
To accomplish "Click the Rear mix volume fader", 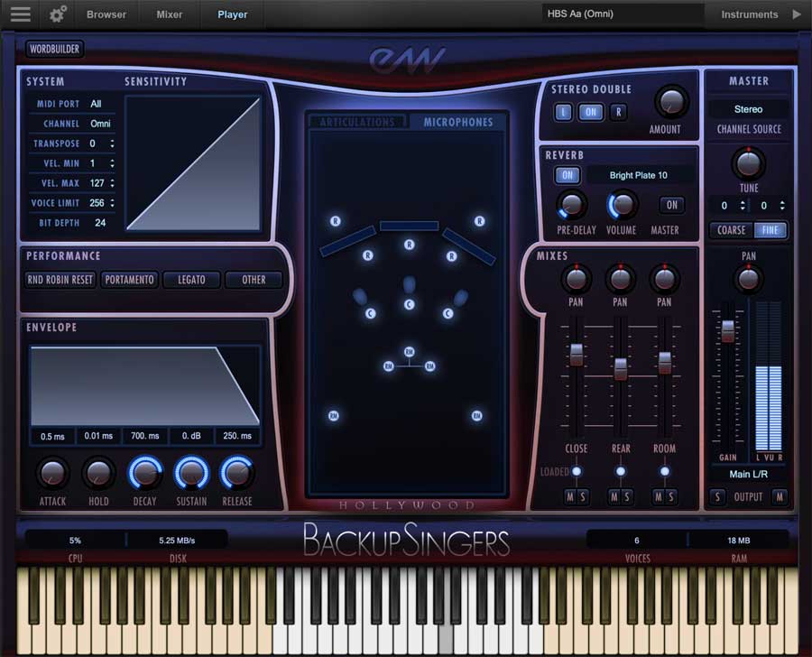I will tap(621, 368).
